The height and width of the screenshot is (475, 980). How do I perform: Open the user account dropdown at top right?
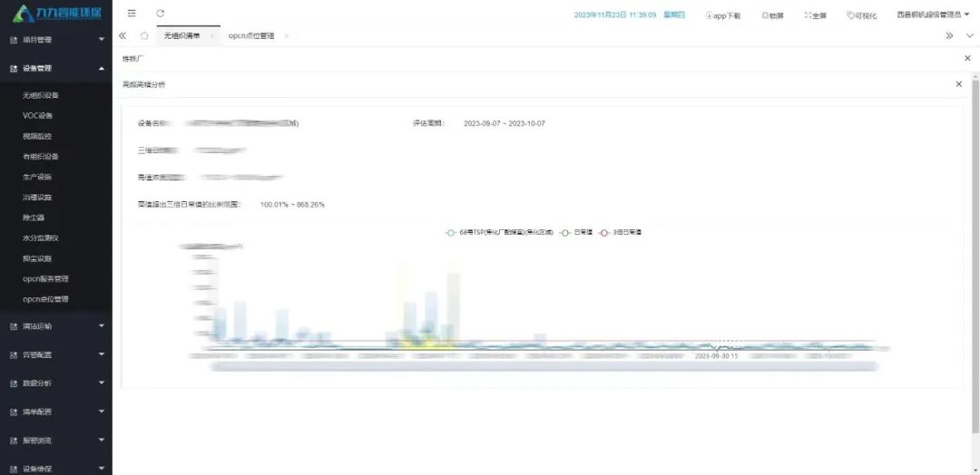pyautogui.click(x=933, y=15)
